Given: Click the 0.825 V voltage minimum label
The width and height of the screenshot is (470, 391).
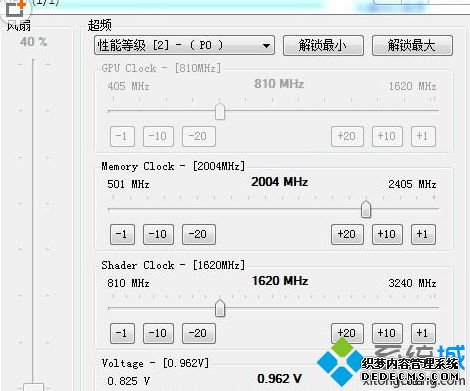Looking at the screenshot, I should (128, 381).
